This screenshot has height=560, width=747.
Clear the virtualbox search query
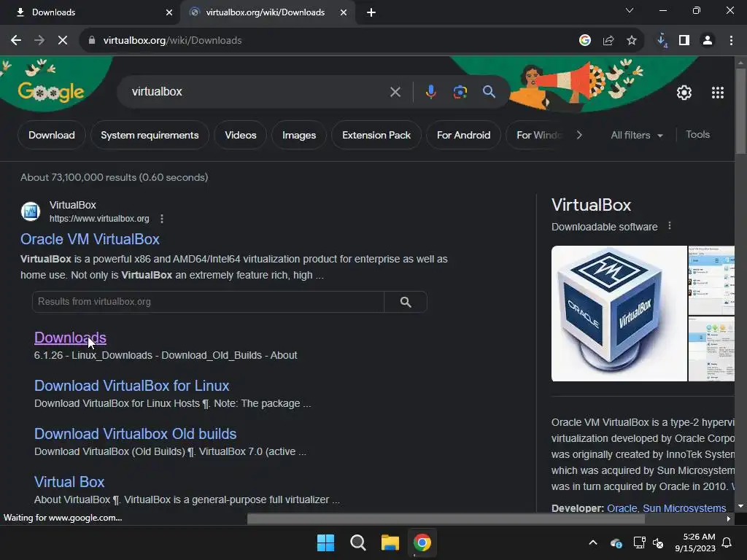point(395,92)
